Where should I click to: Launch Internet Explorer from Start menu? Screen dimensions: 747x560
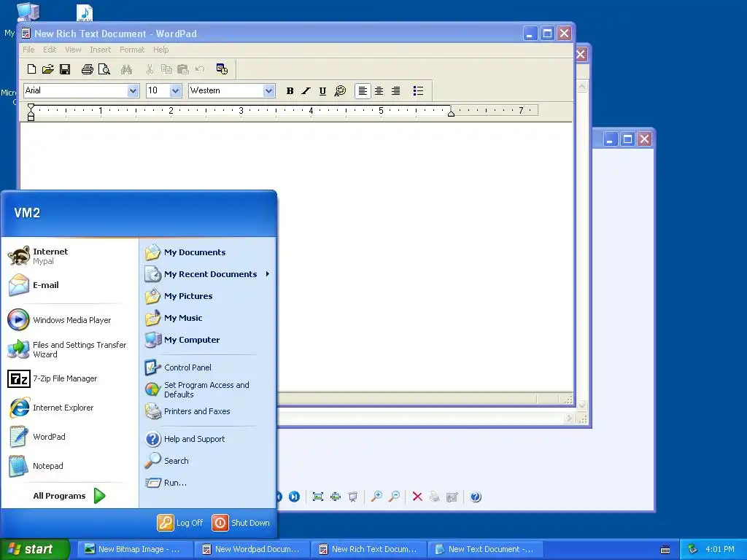(x=70, y=408)
